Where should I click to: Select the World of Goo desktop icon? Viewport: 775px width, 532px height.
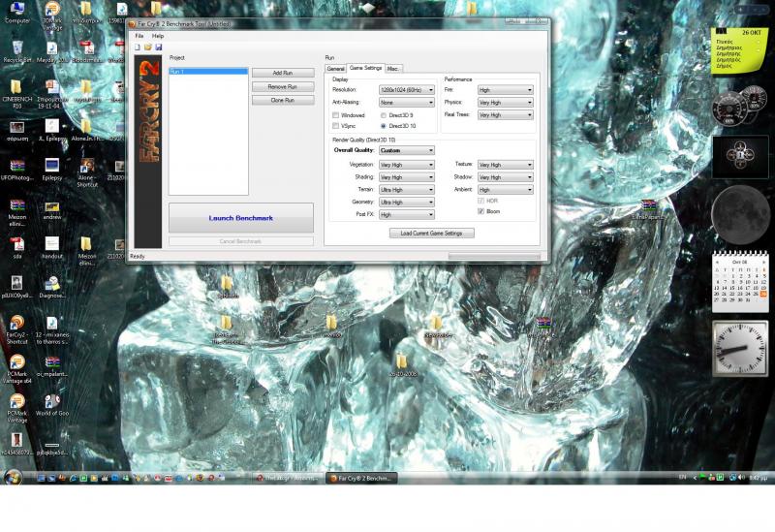[x=52, y=405]
